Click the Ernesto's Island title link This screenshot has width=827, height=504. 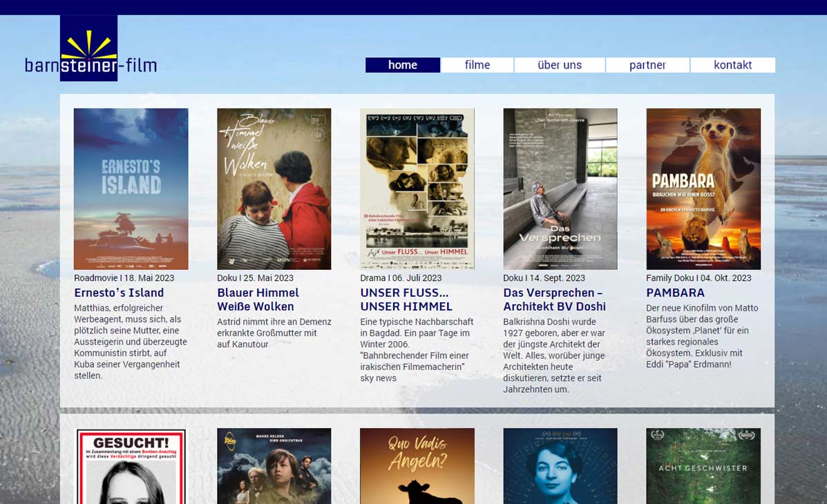[120, 293]
